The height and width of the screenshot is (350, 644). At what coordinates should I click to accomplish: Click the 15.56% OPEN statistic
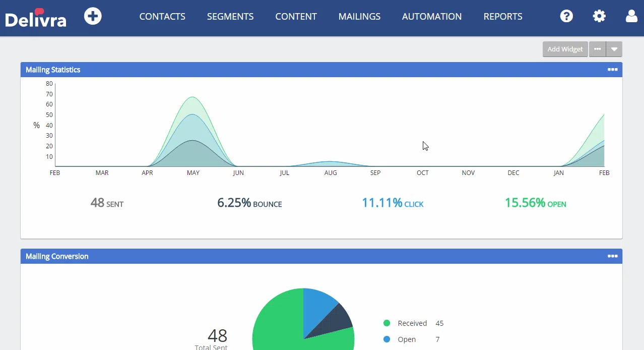pyautogui.click(x=535, y=203)
